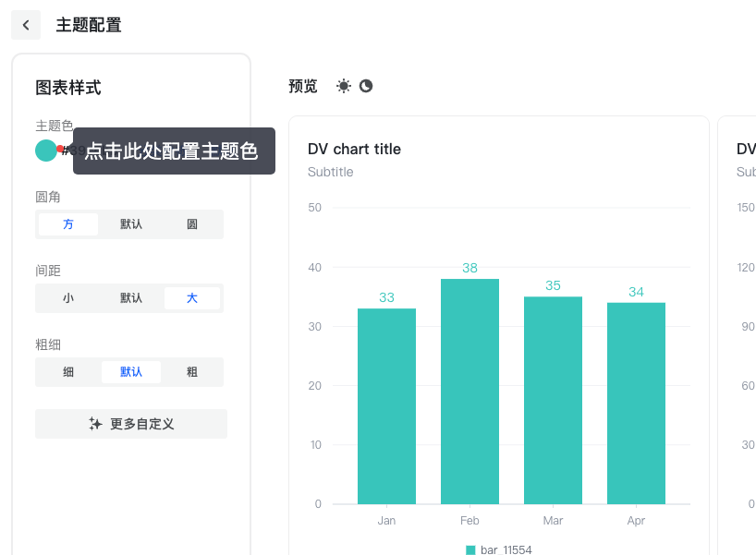Choose 粗 for 粗细
Screen dimensions: 756x555
pyautogui.click(x=192, y=372)
